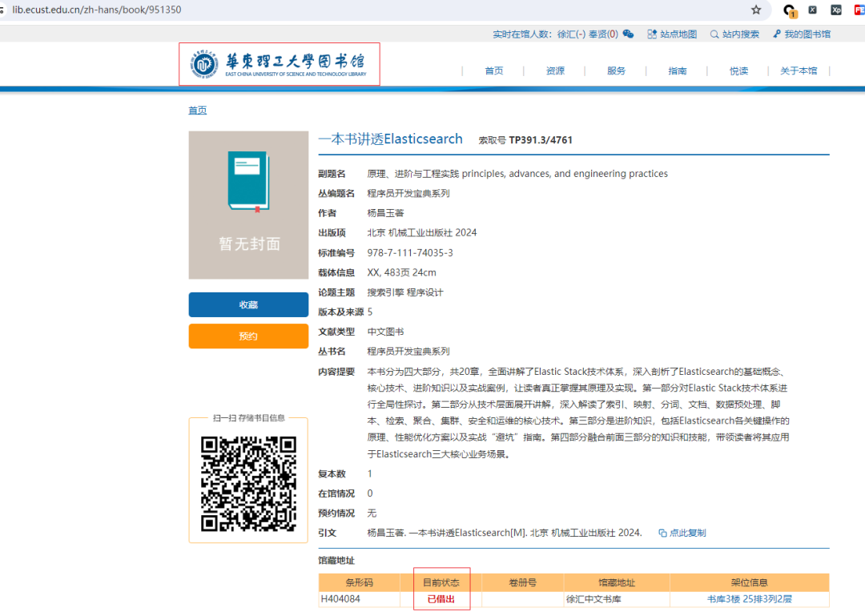Click the blue 收藏 button

pos(248,304)
